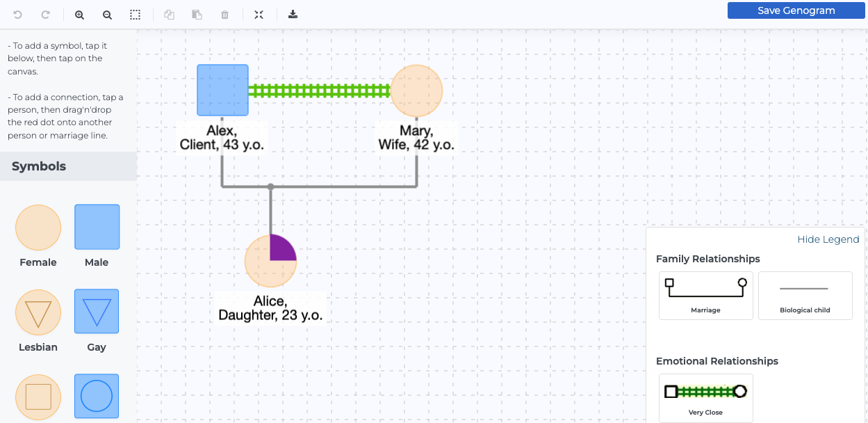The width and height of the screenshot is (868, 423).
Task: Click the Redo icon in toolbar
Action: coord(45,15)
